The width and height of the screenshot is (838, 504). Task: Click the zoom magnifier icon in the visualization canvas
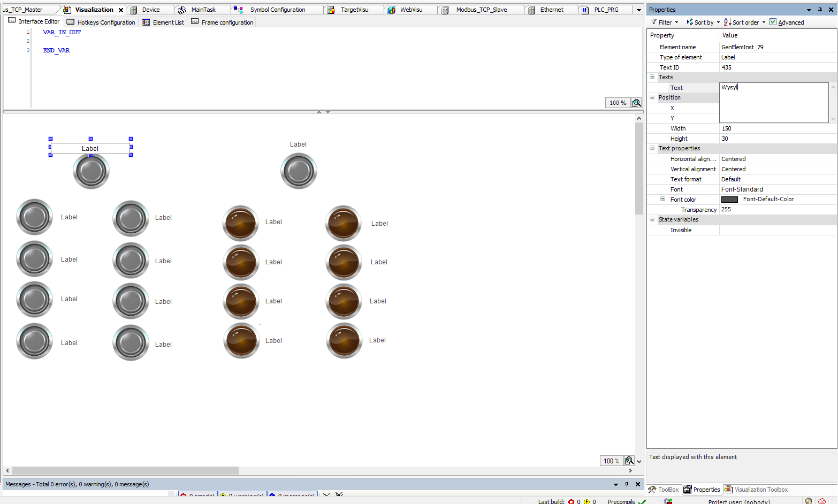629,461
